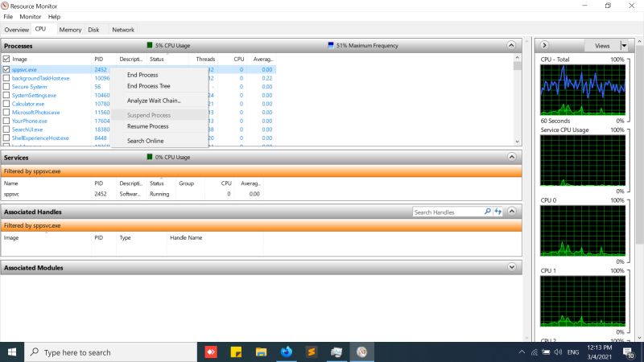
Task: Click the ENG language indicator
Action: [x=573, y=352]
